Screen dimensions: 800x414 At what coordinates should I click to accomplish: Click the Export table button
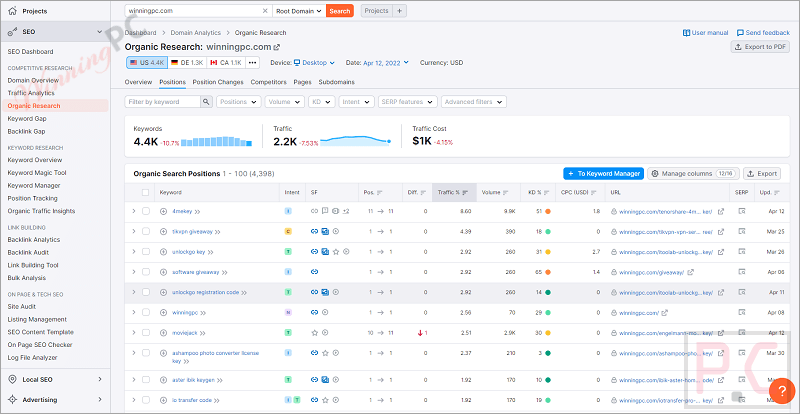coord(762,174)
